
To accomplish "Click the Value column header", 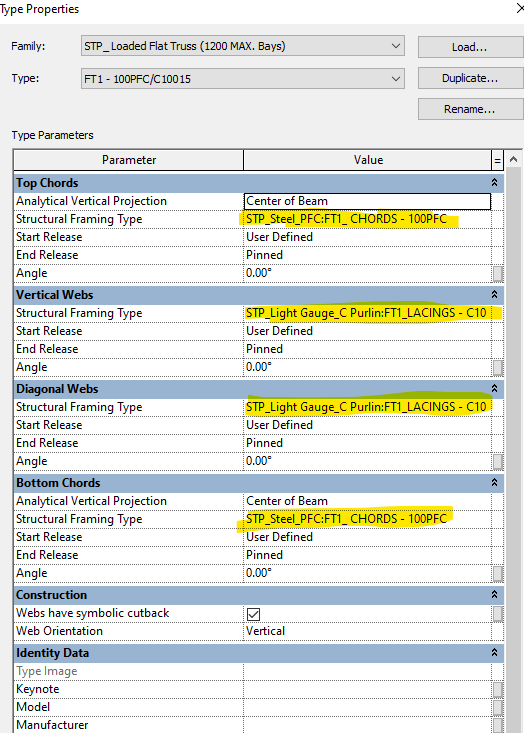I will coord(368,160).
